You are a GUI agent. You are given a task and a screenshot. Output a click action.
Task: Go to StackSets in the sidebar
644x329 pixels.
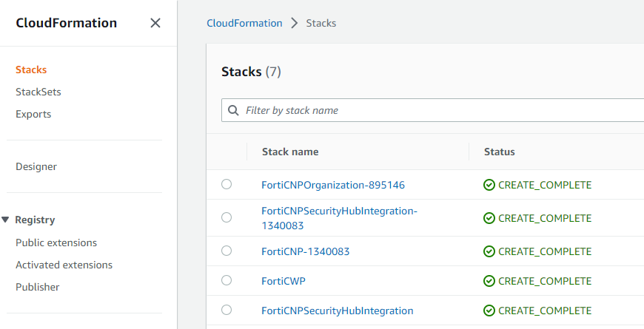pos(38,92)
